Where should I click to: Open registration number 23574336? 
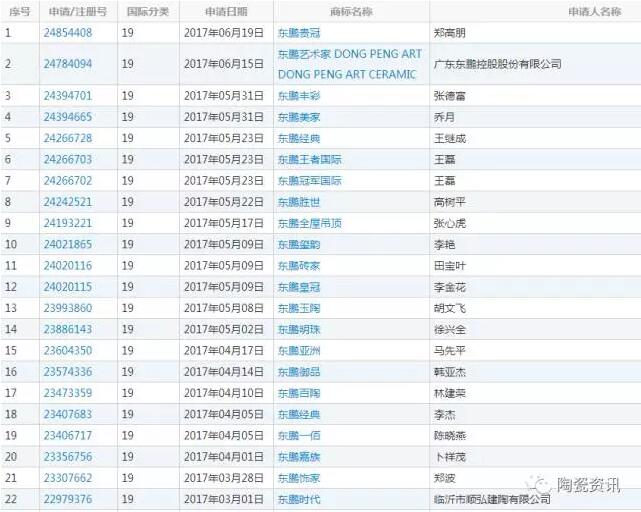pos(68,372)
